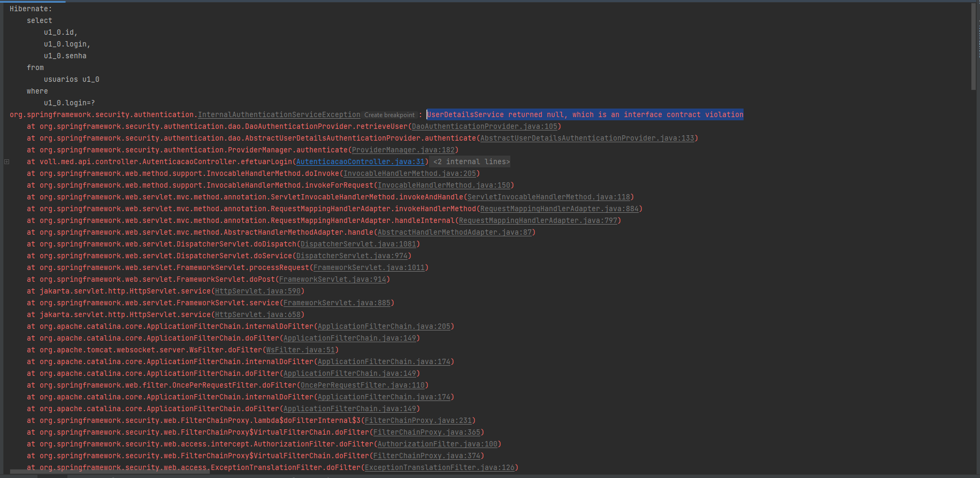
Task: Expand the folded internal lines gutter icon
Action: [6, 161]
